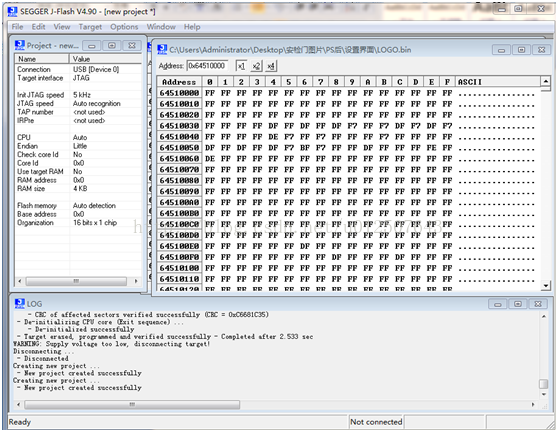Image resolution: width=558 pixels, height=432 pixels.
Task: Click the 'Auto recognition' JTAG speed value
Action: click(x=97, y=104)
